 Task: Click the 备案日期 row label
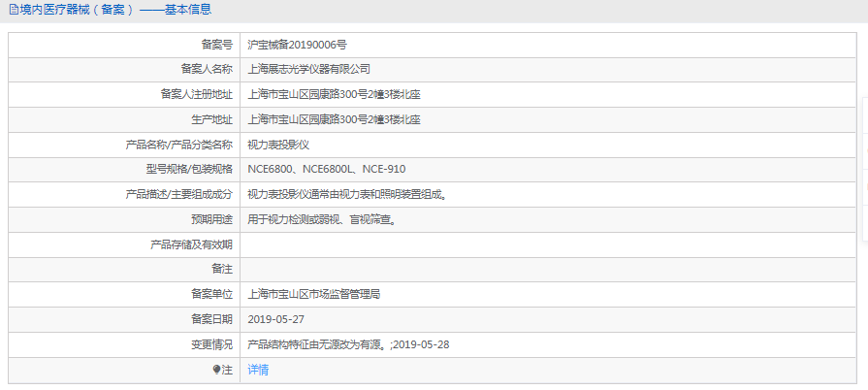coord(212,319)
